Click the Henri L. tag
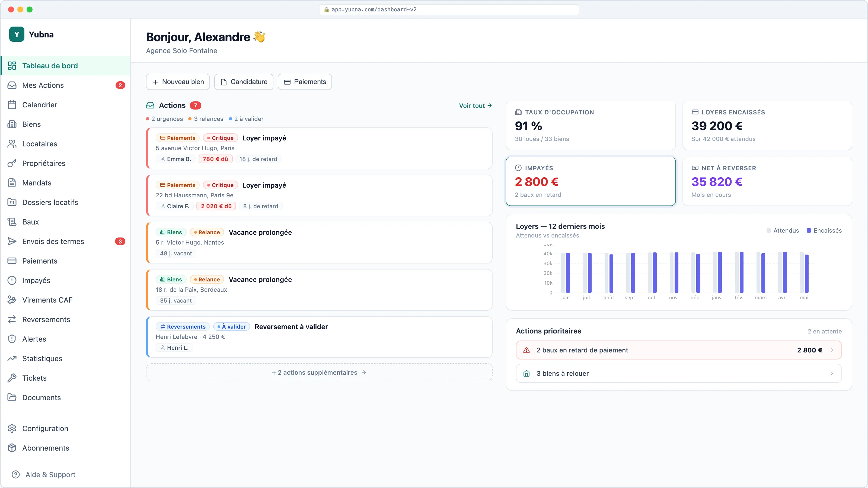Viewport: 868px width, 488px height. point(174,348)
